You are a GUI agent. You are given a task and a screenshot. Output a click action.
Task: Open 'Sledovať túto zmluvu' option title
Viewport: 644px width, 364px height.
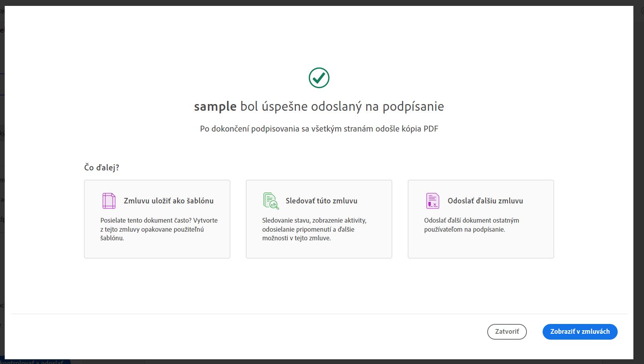click(x=321, y=201)
